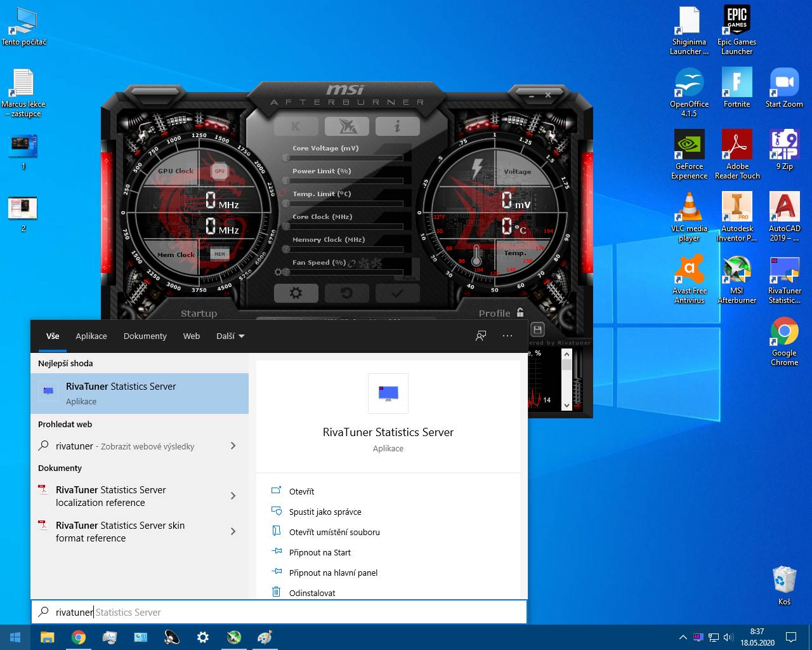
Task: Open the Settings gear on the taskbar
Action: click(203, 637)
